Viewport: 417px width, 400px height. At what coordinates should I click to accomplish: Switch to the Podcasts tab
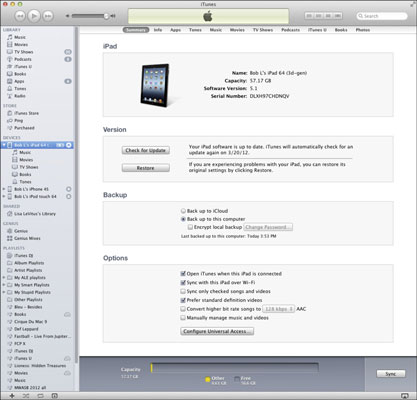point(290,30)
